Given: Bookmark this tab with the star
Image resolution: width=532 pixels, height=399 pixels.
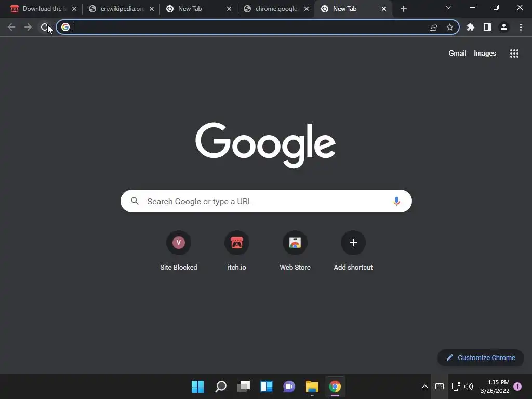Looking at the screenshot, I should tap(450, 27).
